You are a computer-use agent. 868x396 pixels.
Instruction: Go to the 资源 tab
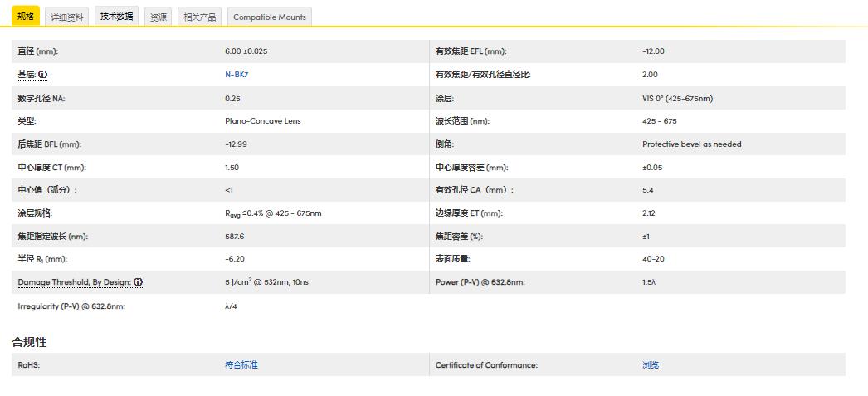coord(158,17)
